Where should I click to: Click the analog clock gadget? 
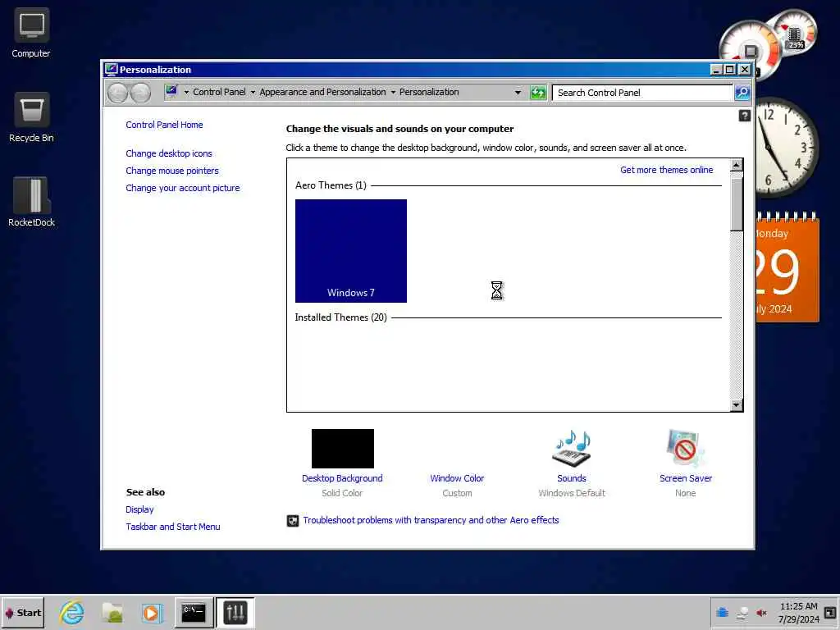(786, 148)
